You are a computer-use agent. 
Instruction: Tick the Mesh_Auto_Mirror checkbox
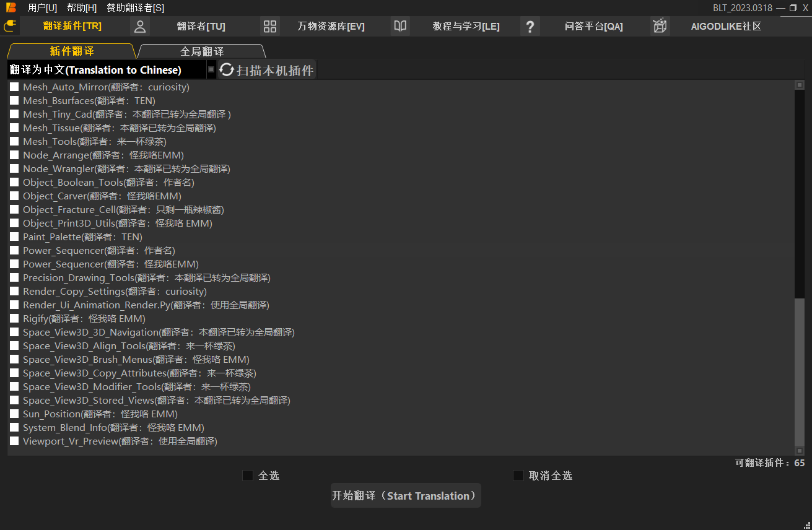(x=14, y=87)
